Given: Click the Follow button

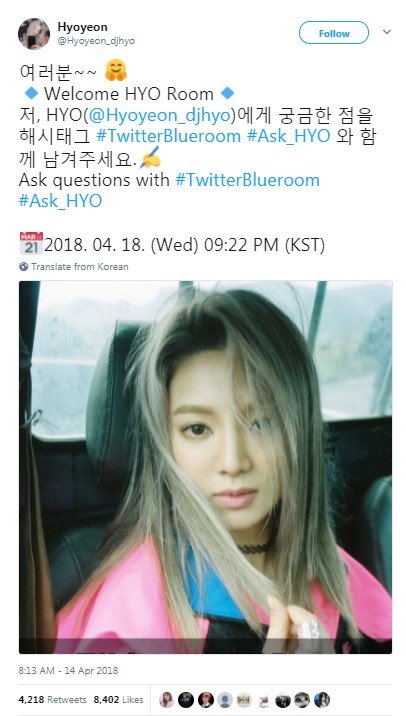Looking at the screenshot, I should point(334,33).
